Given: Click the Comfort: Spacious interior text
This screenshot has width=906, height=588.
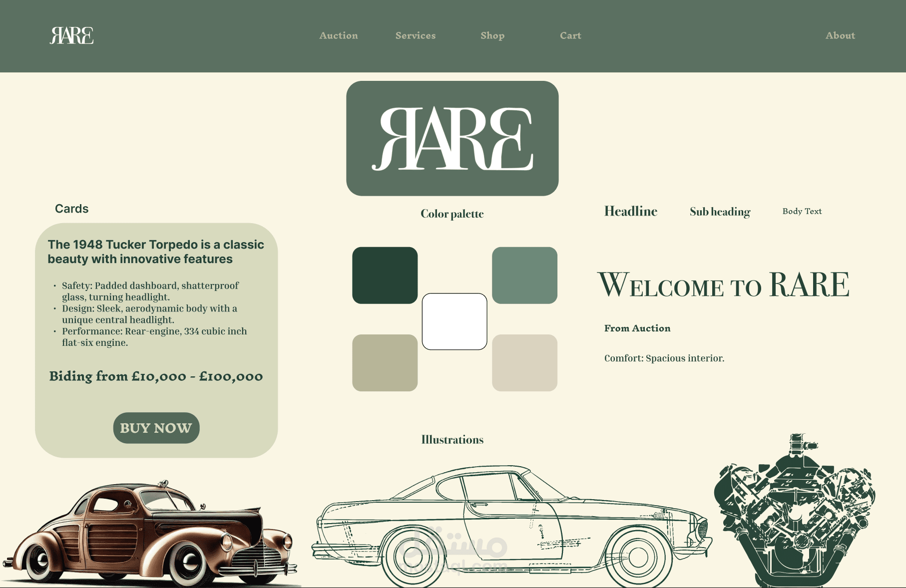Looking at the screenshot, I should (x=664, y=358).
